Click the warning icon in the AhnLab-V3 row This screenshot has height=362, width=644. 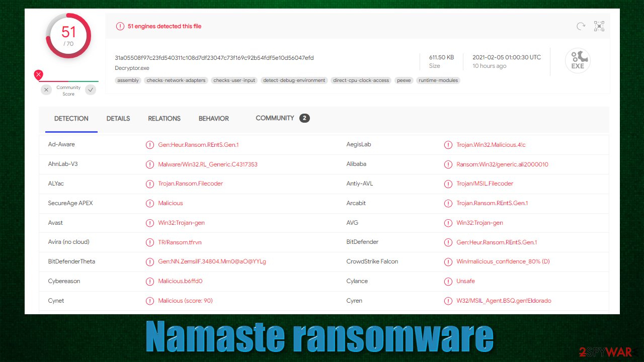(x=149, y=164)
